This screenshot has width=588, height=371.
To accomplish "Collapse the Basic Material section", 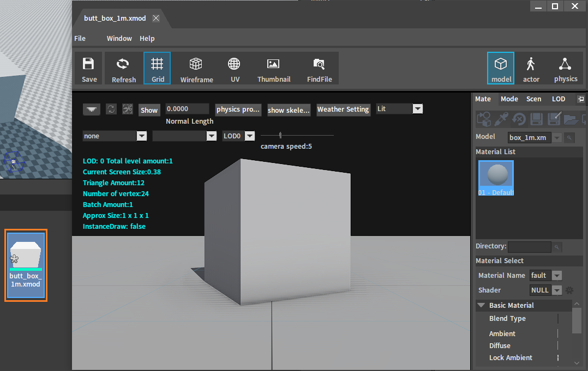I will click(x=481, y=306).
